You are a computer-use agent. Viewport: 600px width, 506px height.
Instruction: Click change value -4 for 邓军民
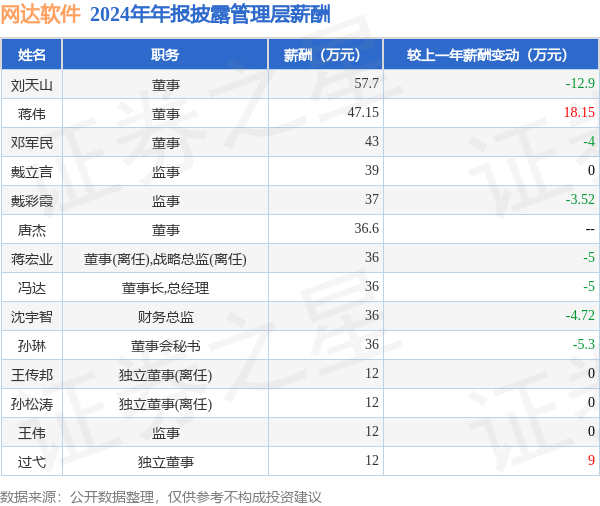tap(589, 141)
